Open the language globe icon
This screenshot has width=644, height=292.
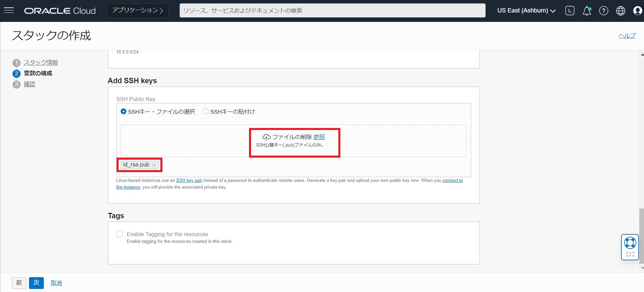(620, 11)
